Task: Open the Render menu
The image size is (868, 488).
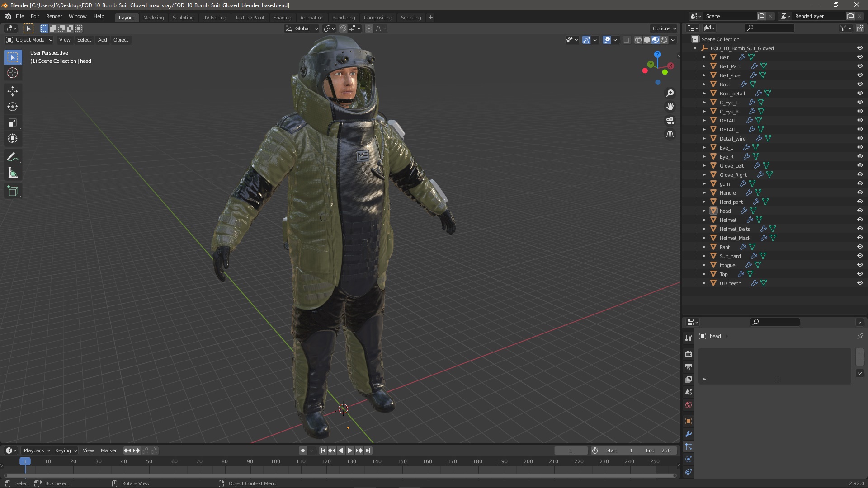Action: (54, 16)
